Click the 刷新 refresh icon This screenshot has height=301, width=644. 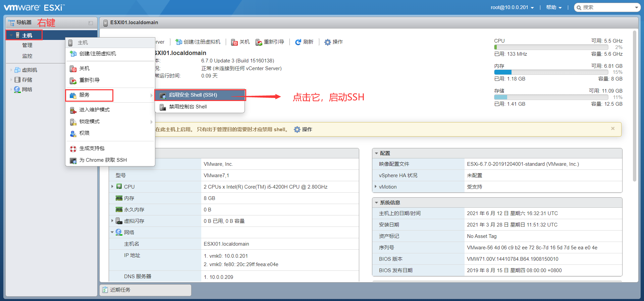point(298,42)
